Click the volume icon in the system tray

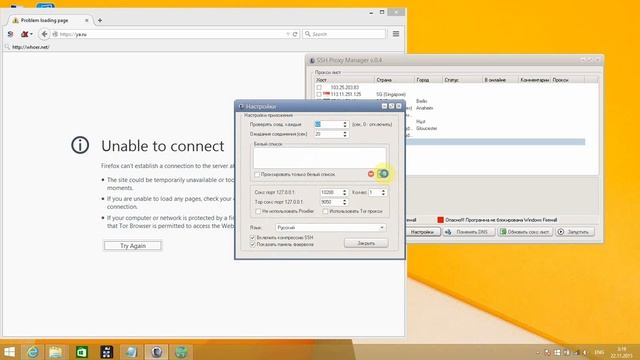(586, 352)
